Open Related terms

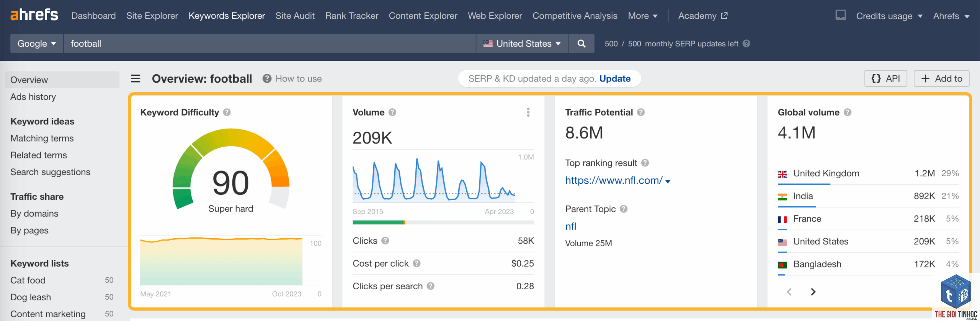39,155
